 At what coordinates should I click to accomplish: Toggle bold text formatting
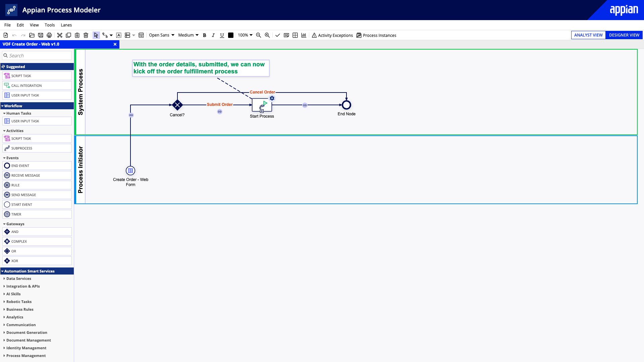(205, 35)
